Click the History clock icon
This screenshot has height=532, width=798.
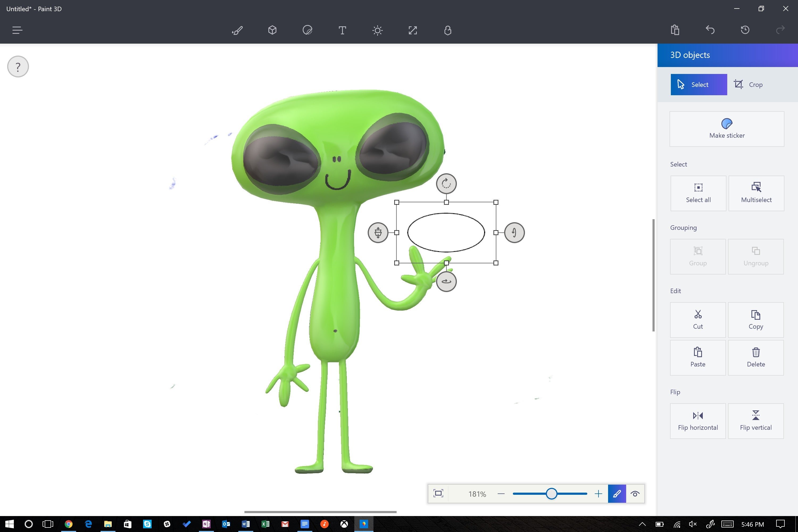[745, 30]
